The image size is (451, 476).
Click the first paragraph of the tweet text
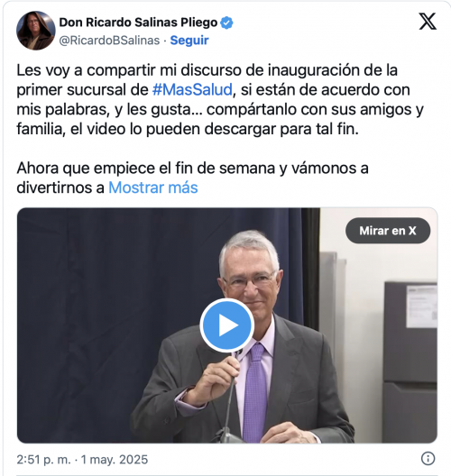(220, 99)
